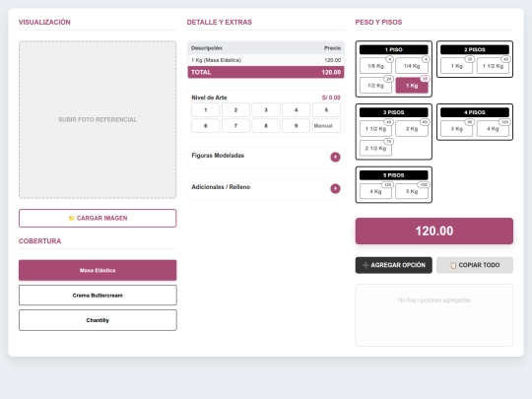Select 1/4 Kg under 1 PISO
Image resolution: width=532 pixels, height=399 pixels.
point(412,66)
